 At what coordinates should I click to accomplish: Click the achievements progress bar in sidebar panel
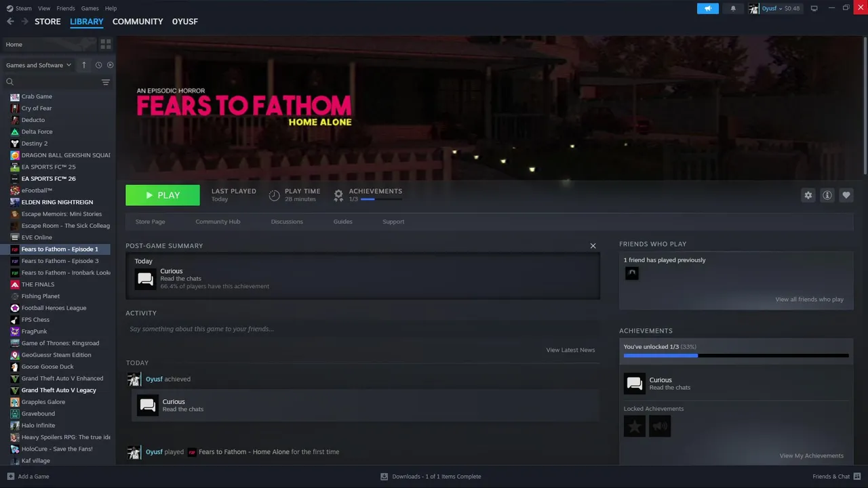click(736, 355)
